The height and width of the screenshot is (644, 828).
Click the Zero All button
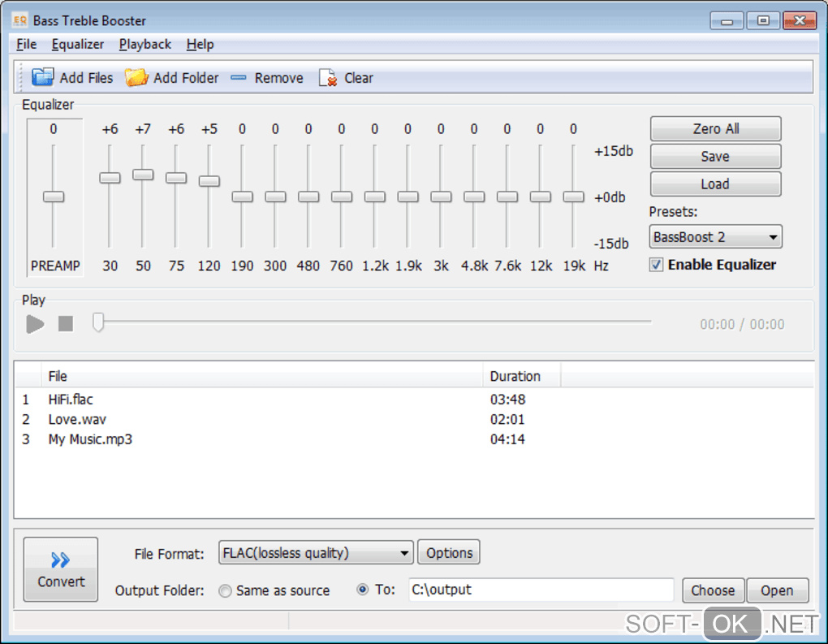tap(715, 129)
